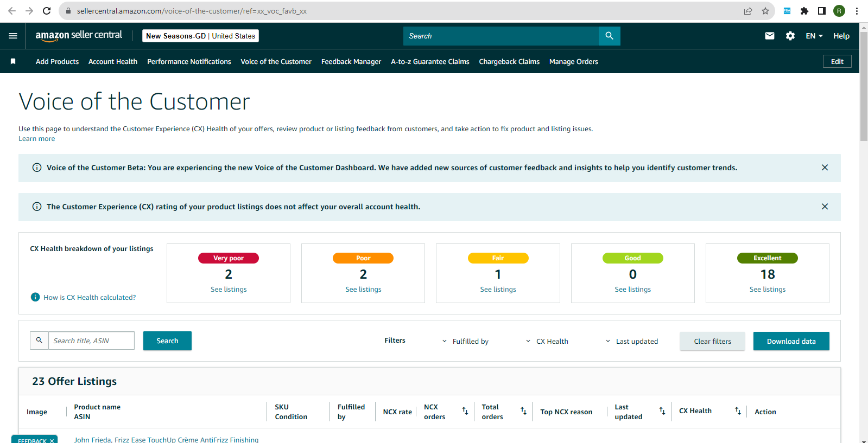Screen dimensions: 868x443
Task: Focus the Search title, ASIN field
Action: (x=91, y=341)
